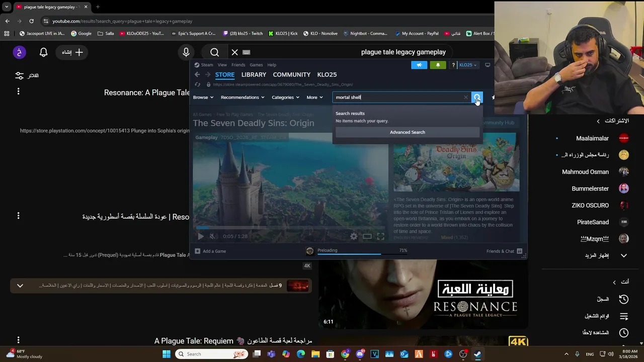Open the Maalaimalar subscription channel
The width and height of the screenshot is (644, 362).
(593, 138)
